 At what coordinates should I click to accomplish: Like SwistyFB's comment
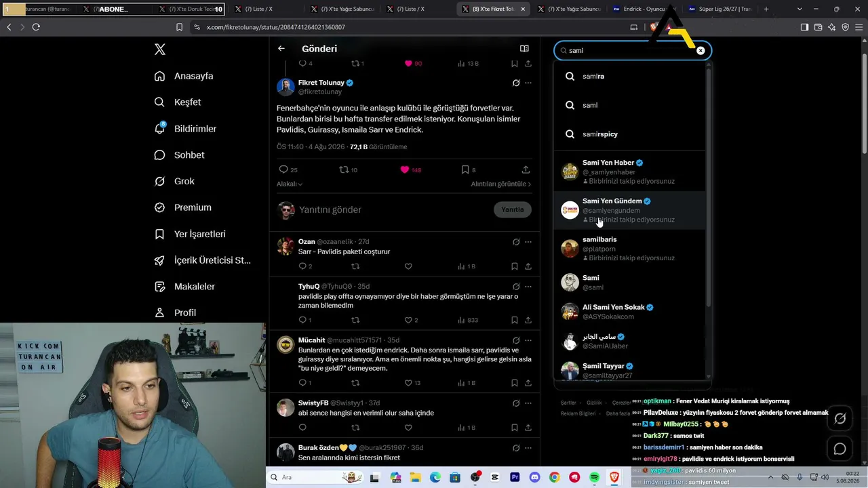tap(408, 428)
